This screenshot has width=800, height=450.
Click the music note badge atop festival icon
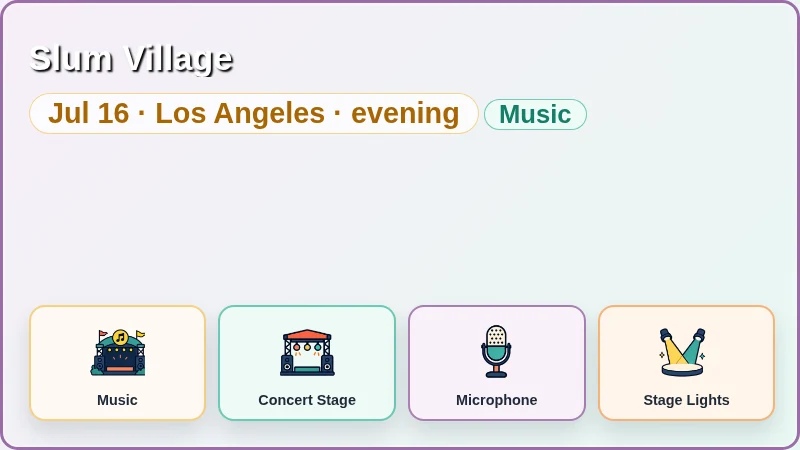coord(120,337)
